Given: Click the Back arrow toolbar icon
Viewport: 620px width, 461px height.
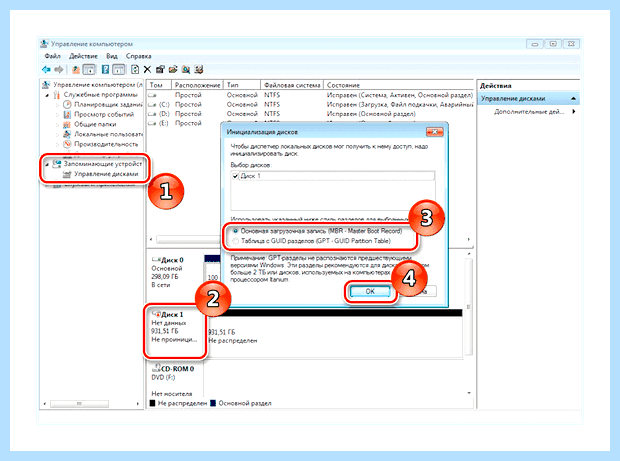Looking at the screenshot, I should tap(46, 70).
